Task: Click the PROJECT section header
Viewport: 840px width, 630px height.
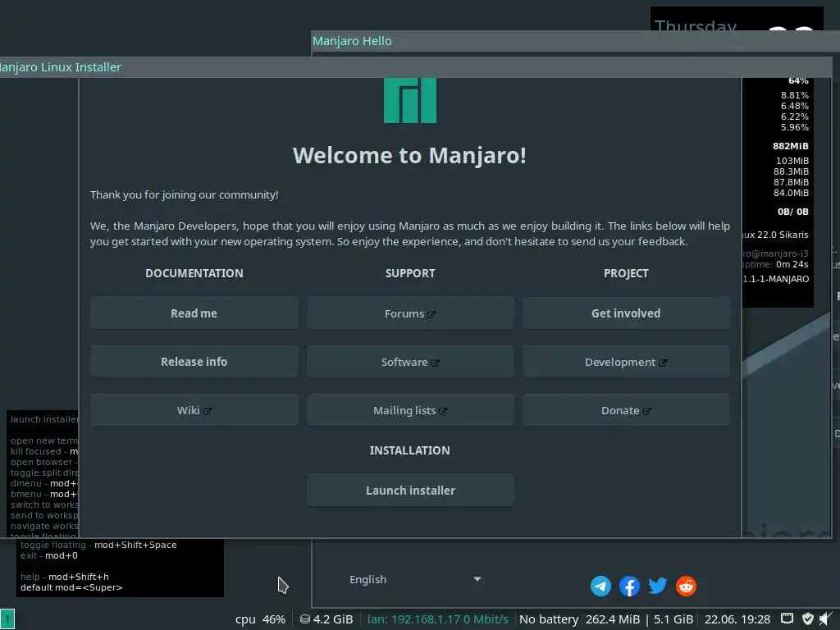Action: (626, 273)
